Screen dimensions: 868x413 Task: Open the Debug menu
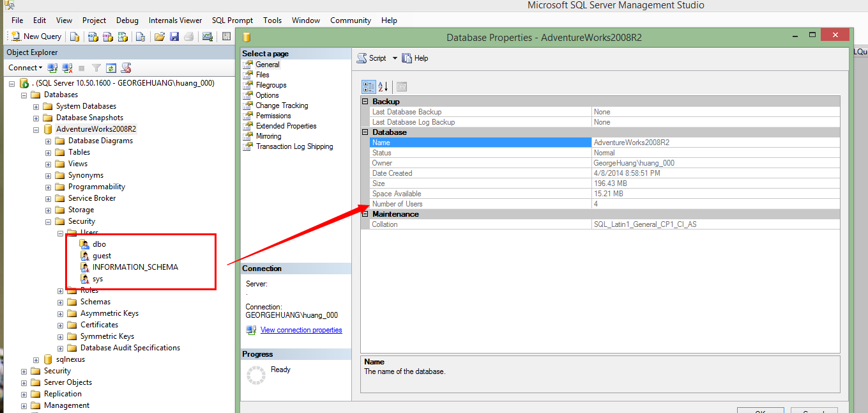pyautogui.click(x=127, y=20)
